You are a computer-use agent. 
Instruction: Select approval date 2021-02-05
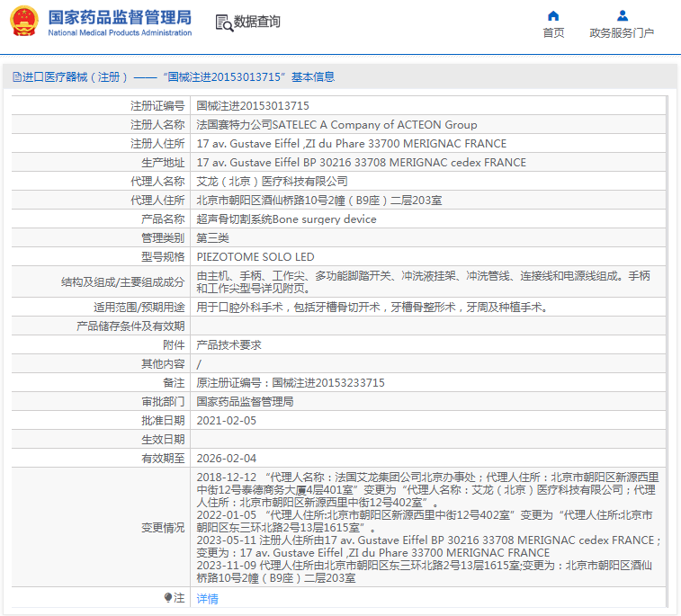227,421
